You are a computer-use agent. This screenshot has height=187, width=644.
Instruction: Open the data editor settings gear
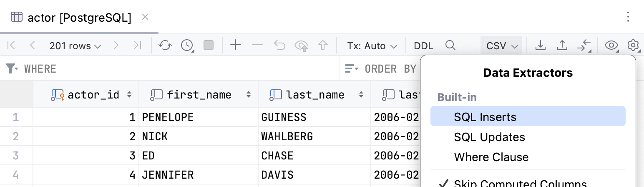(x=633, y=45)
